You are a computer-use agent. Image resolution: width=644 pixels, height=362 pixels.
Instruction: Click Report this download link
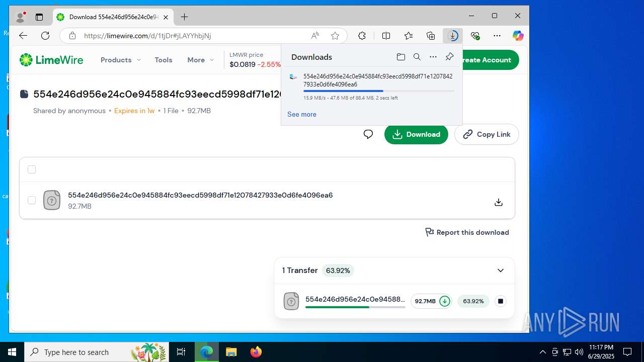pyautogui.click(x=467, y=232)
